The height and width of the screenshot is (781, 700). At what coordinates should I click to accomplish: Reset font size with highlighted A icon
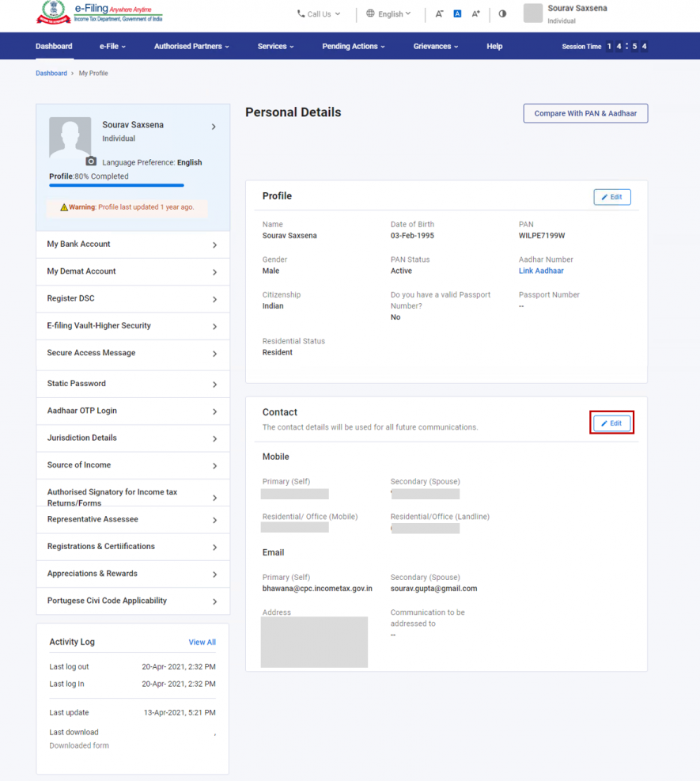[x=457, y=14]
